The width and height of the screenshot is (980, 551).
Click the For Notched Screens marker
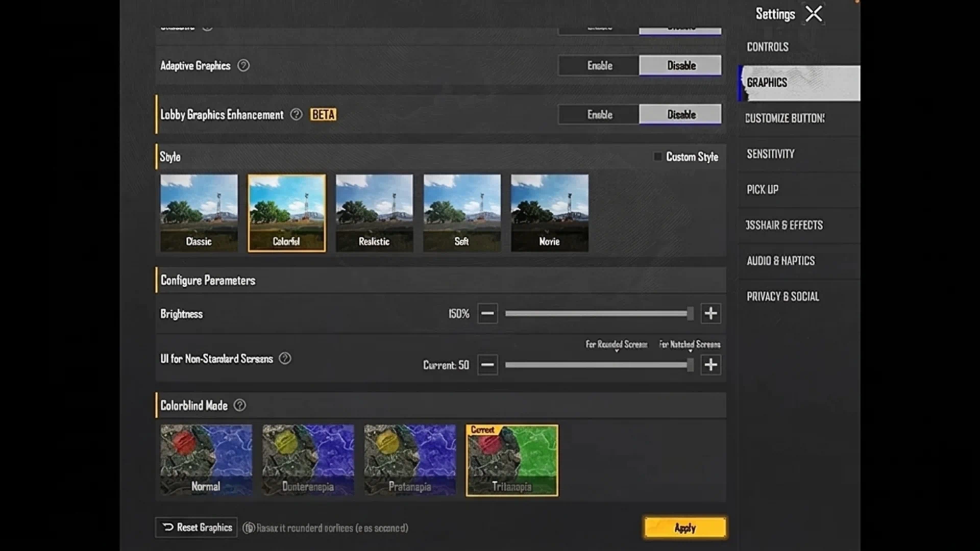pos(690,345)
